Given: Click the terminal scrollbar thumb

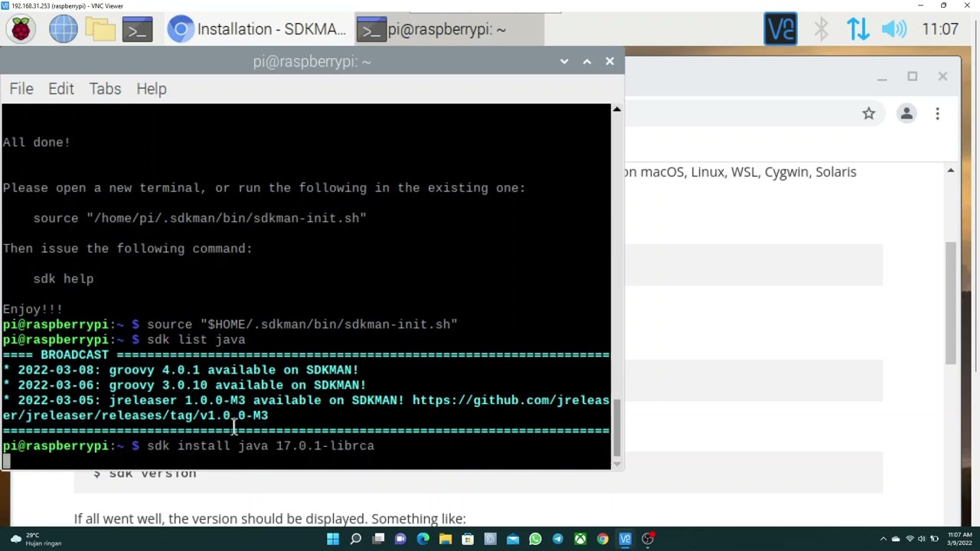Looking at the screenshot, I should (616, 426).
